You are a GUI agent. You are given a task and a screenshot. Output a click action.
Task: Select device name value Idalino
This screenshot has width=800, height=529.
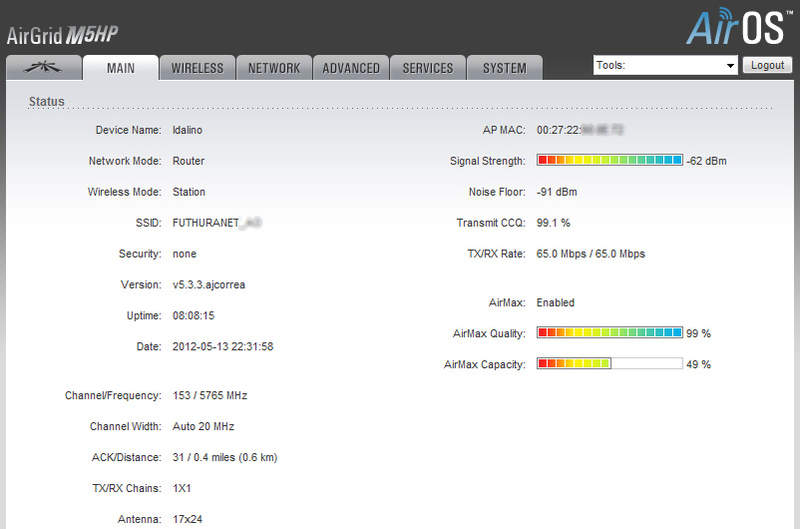click(187, 130)
